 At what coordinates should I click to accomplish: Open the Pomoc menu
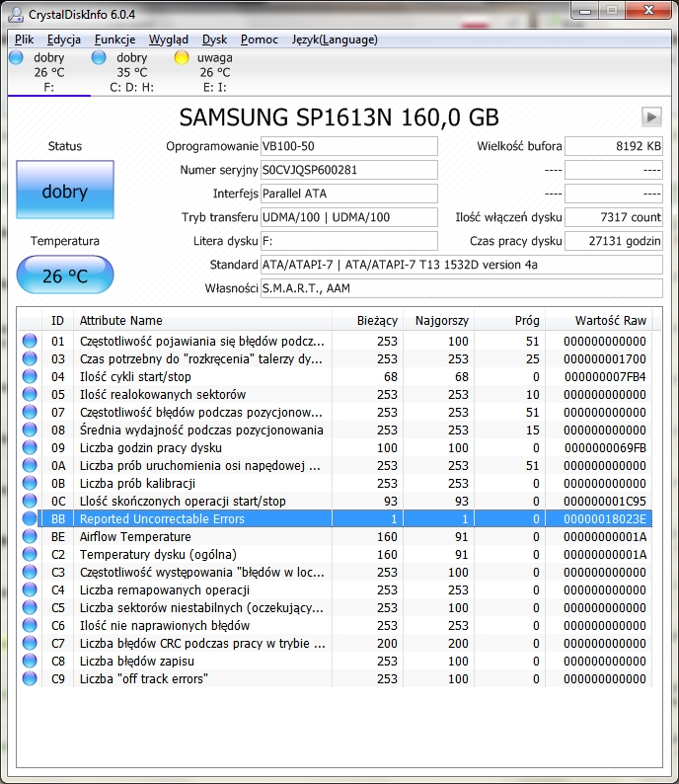[x=259, y=39]
